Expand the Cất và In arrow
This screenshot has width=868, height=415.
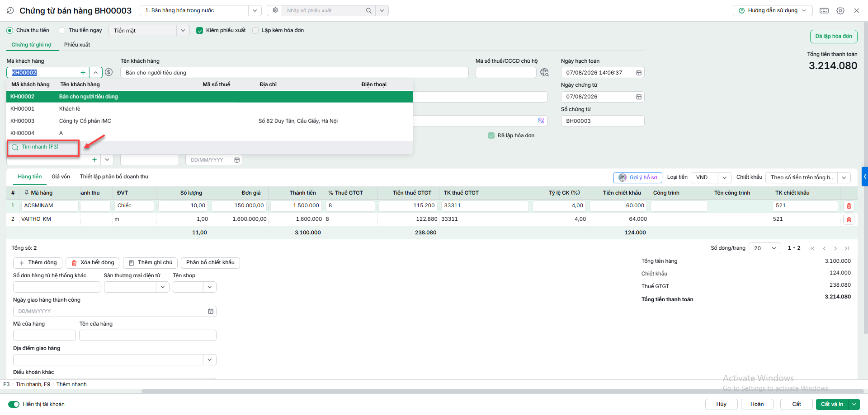tap(854, 404)
